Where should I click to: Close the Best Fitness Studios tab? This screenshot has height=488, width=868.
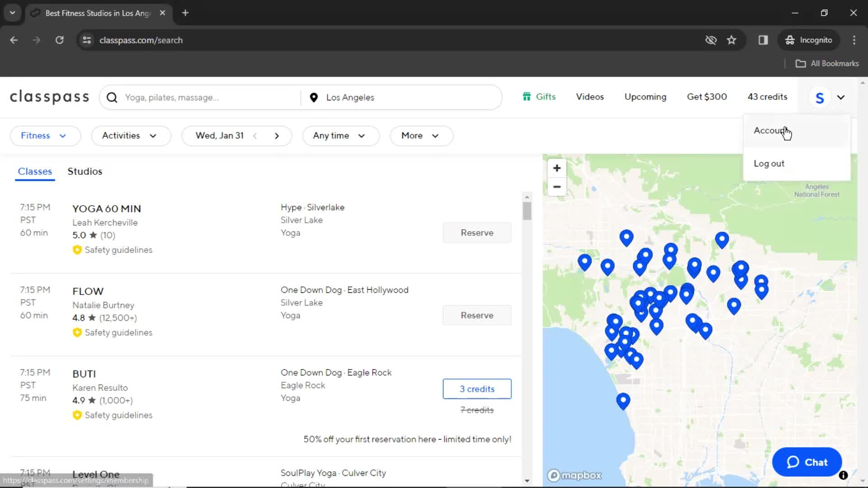pos(162,13)
